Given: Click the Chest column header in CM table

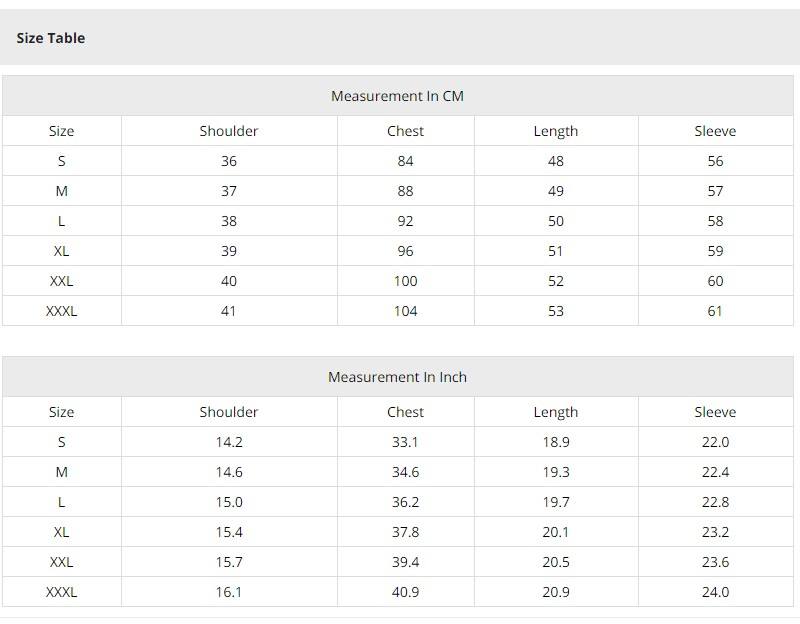Looking at the screenshot, I should 405,131.
